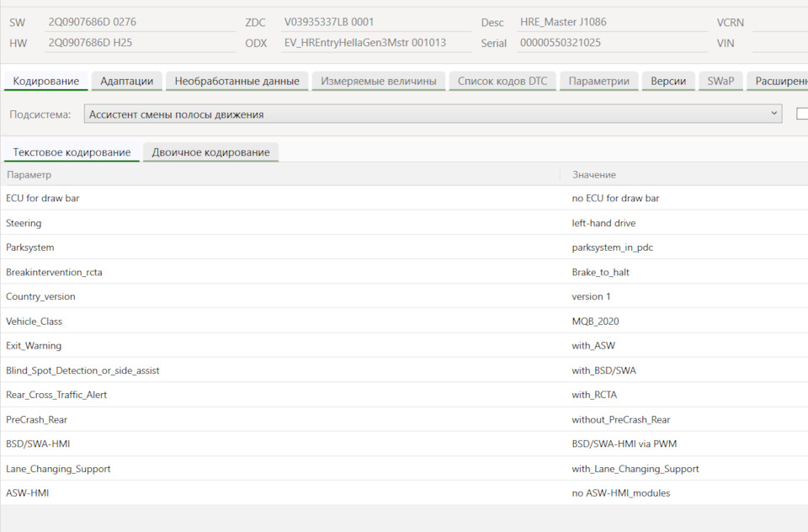Click the empty VIN field
The width and height of the screenshot is (808, 532).
point(780,43)
